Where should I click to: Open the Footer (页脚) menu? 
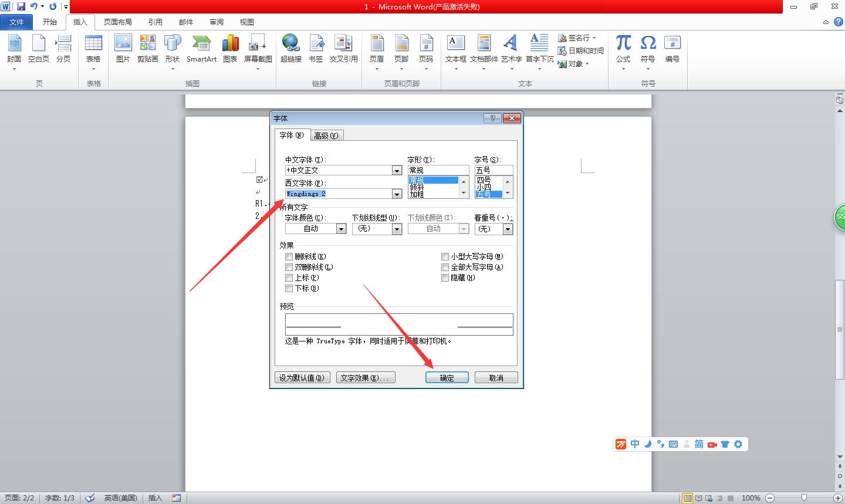(x=401, y=52)
